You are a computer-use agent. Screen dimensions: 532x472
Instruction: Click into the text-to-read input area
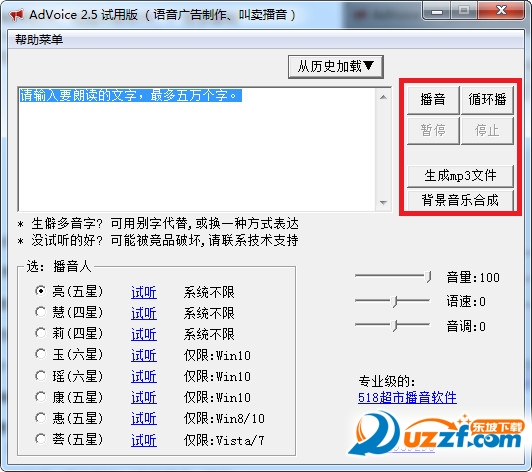coord(197,149)
